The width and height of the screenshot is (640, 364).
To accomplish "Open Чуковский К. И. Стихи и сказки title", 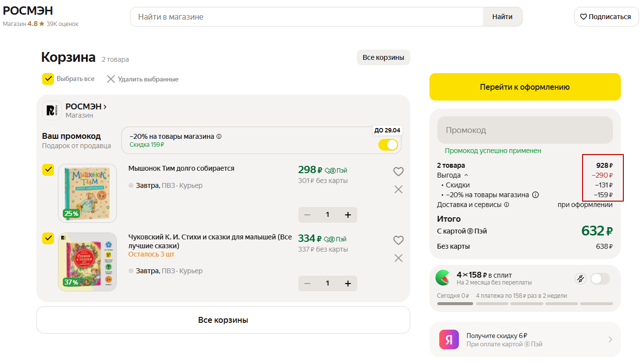I will pyautogui.click(x=210, y=241).
